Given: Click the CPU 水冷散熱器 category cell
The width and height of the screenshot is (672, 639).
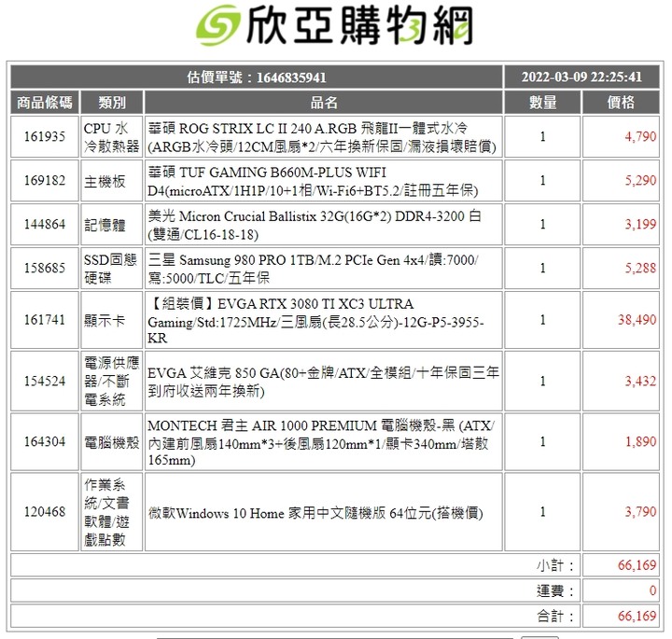Looking at the screenshot, I should [x=111, y=137].
